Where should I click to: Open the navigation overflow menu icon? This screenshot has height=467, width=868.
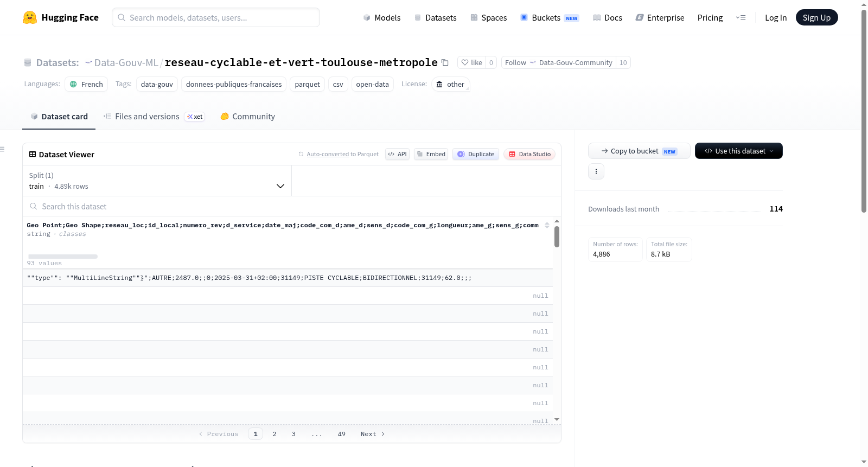pos(741,17)
